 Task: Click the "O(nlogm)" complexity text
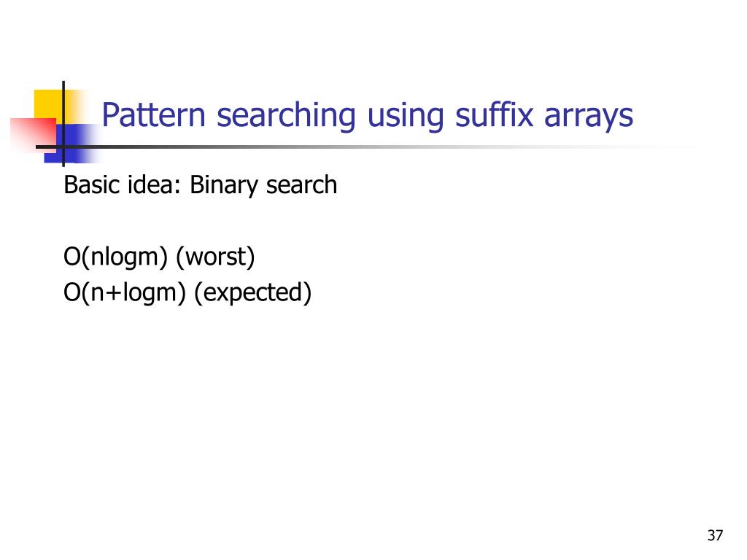coord(116,257)
